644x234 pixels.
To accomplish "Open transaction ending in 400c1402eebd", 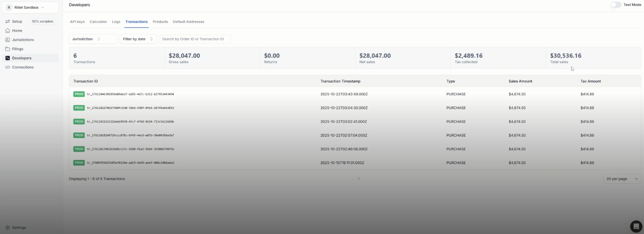I will (130, 163).
